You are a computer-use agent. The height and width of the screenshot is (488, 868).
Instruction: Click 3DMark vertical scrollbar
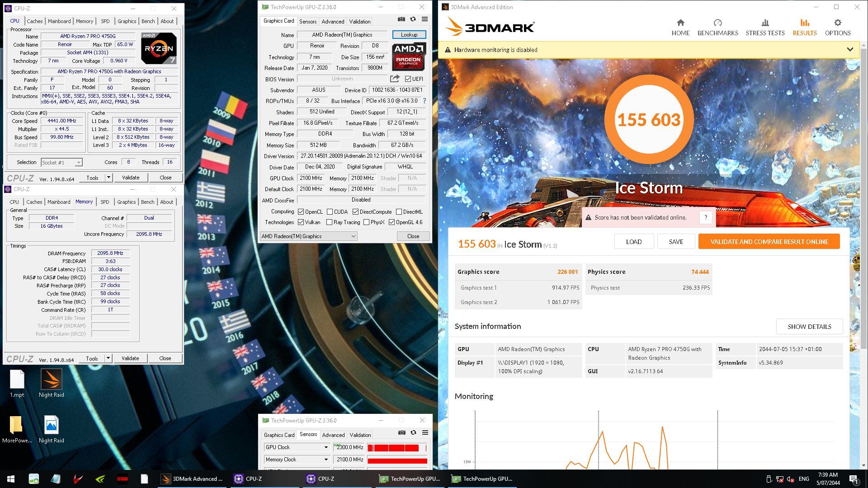tap(863, 199)
